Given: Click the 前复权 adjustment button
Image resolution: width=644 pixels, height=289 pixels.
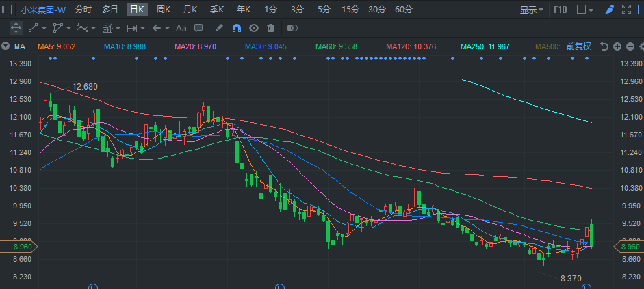Looking at the screenshot, I should [579, 46].
